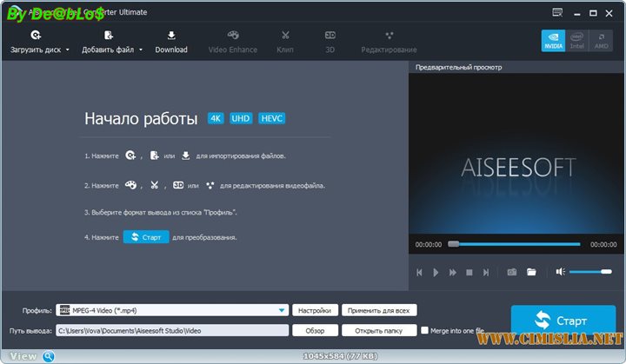Expand the Добавить файл dropdown arrow
This screenshot has height=364, width=626.
(x=141, y=50)
